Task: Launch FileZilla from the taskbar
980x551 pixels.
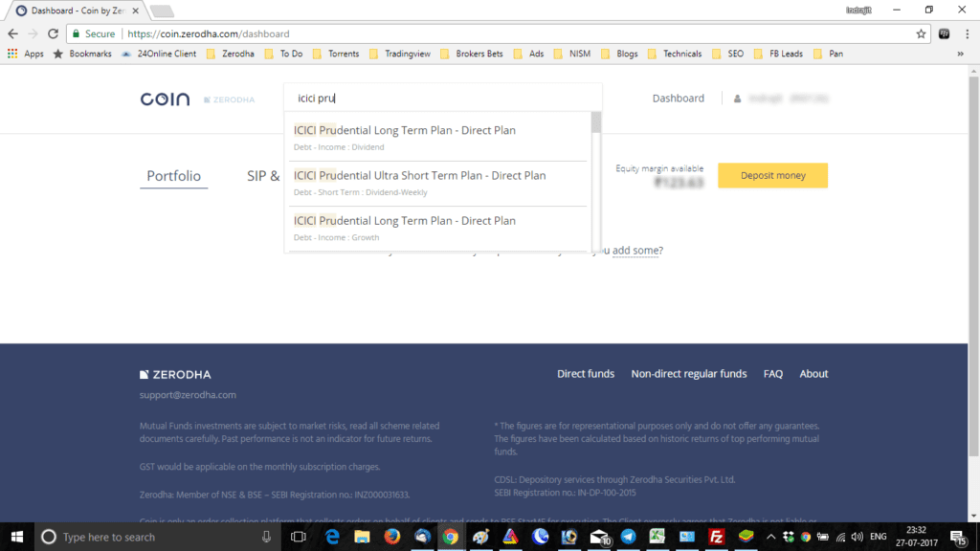Action: tap(716, 537)
